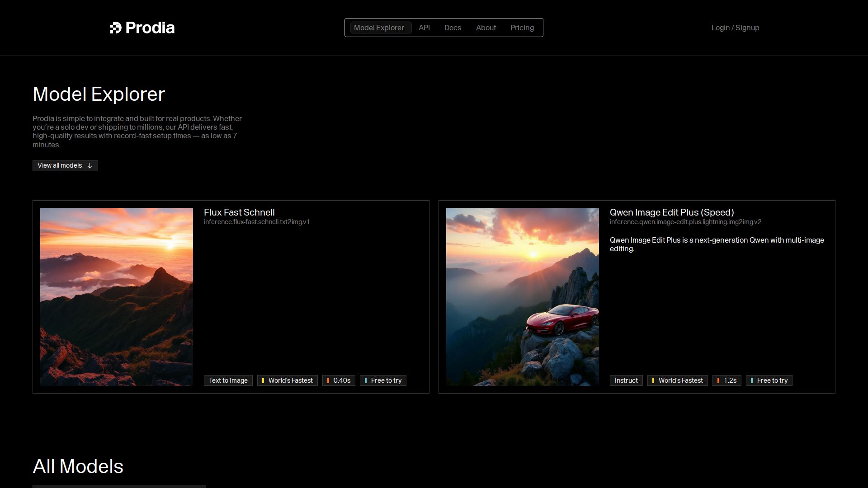Click the Instruct tag on Qwen card

tap(626, 380)
